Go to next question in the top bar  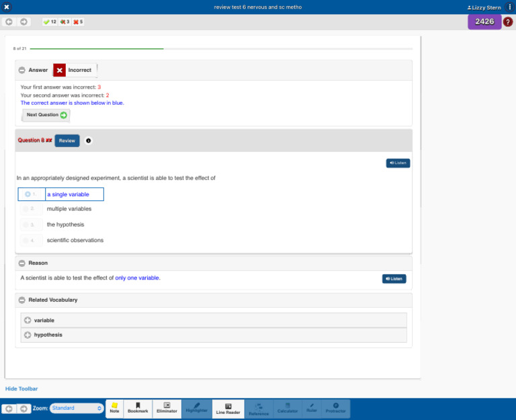tap(24, 22)
